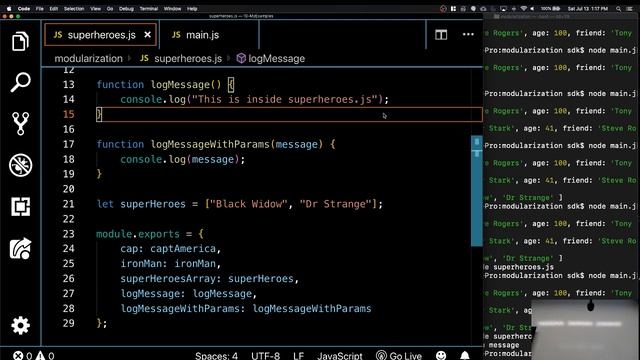The image size is (640, 360).
Task: Click the closing brace on line 15
Action: pyautogui.click(x=99, y=114)
